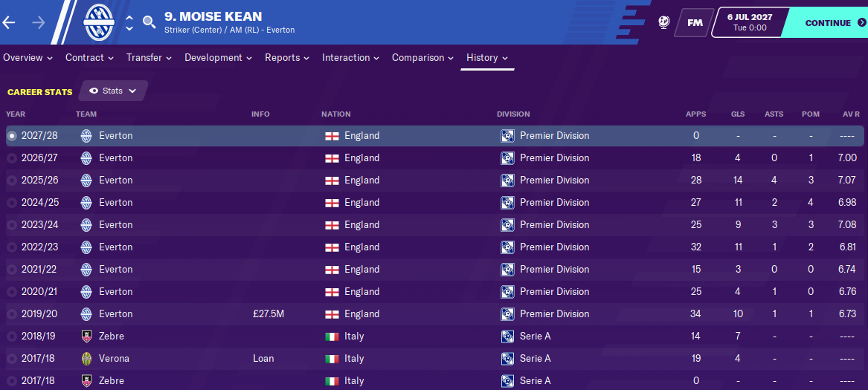Click the back navigation arrow
Viewport: 868px width, 390px height.
(9, 22)
